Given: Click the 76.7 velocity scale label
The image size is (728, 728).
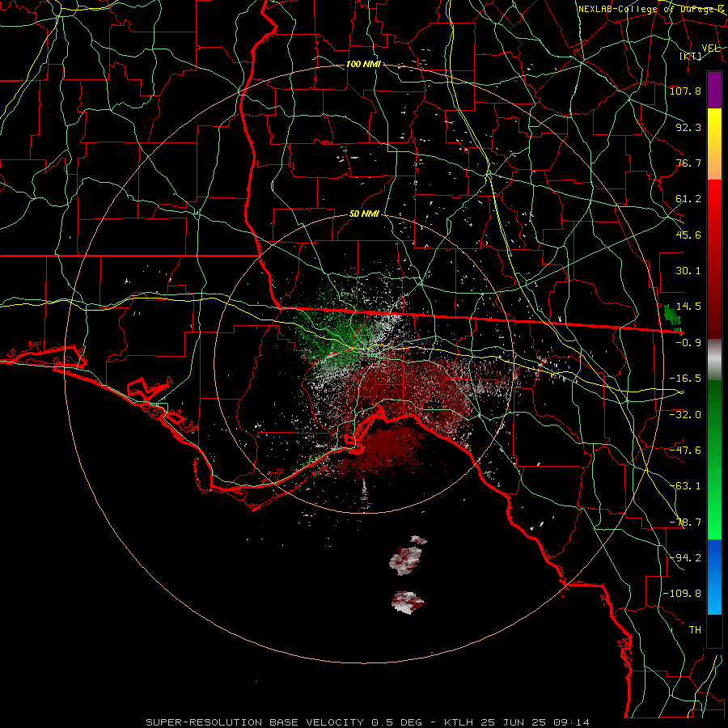Looking at the screenshot, I should 688,163.
